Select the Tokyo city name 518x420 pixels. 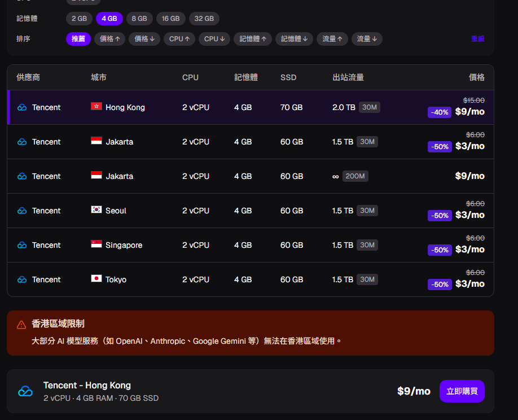pyautogui.click(x=116, y=279)
